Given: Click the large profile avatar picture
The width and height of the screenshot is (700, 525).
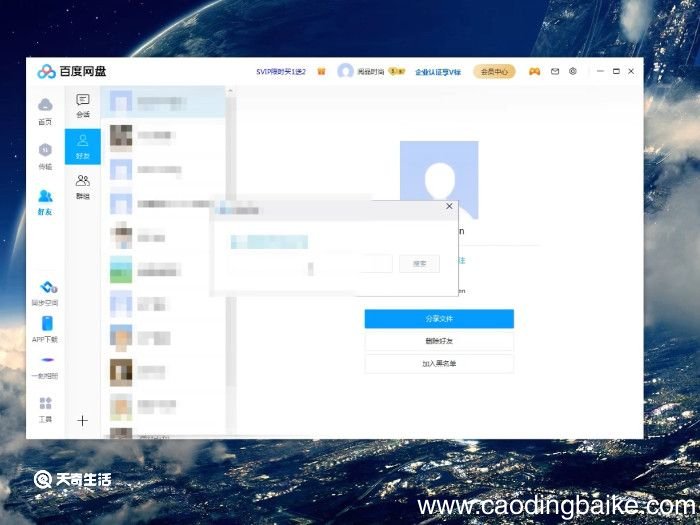Looking at the screenshot, I should 439,180.
